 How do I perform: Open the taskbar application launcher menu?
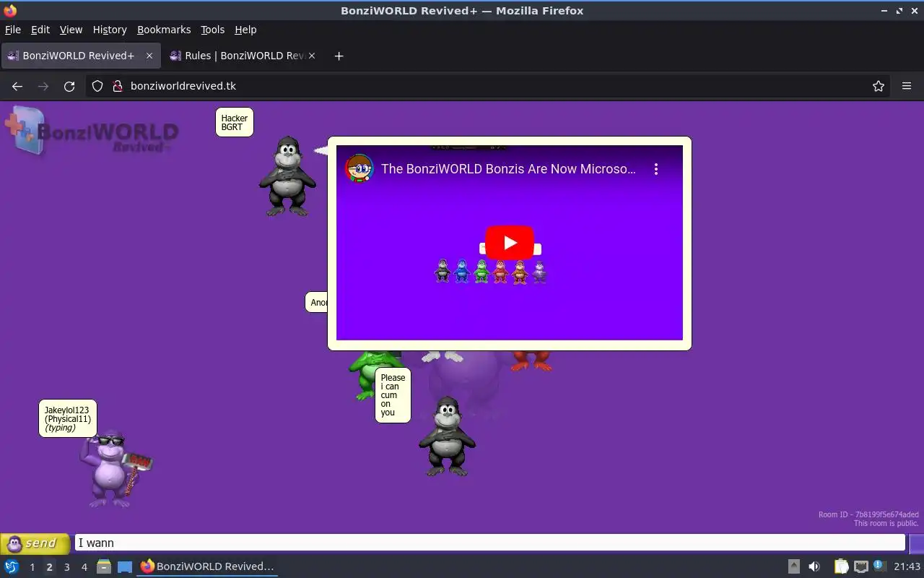pyautogui.click(x=12, y=566)
